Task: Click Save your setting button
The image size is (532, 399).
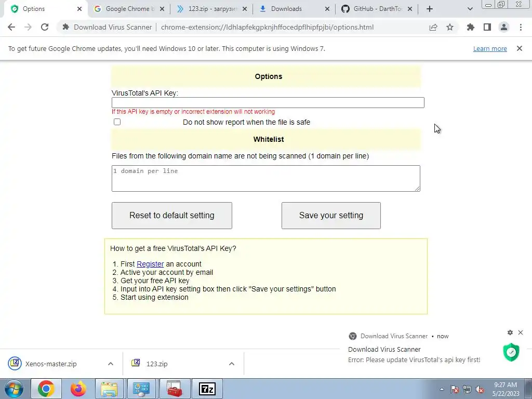Action: pos(331,216)
